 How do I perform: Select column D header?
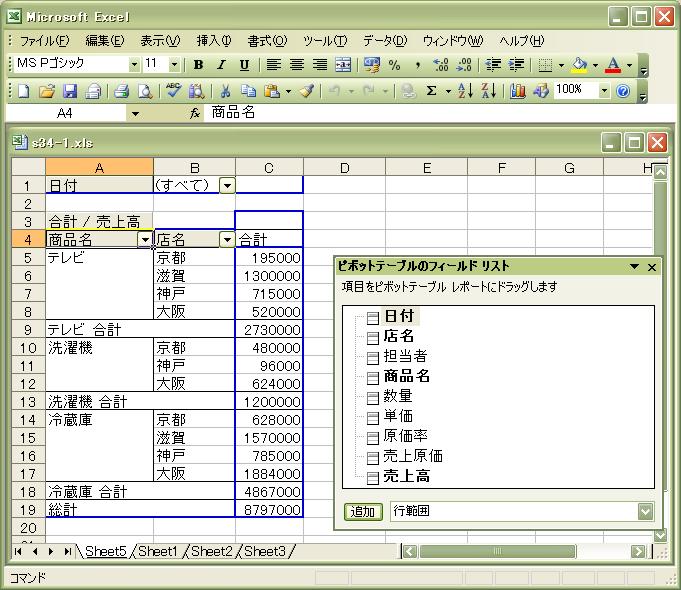click(344, 168)
